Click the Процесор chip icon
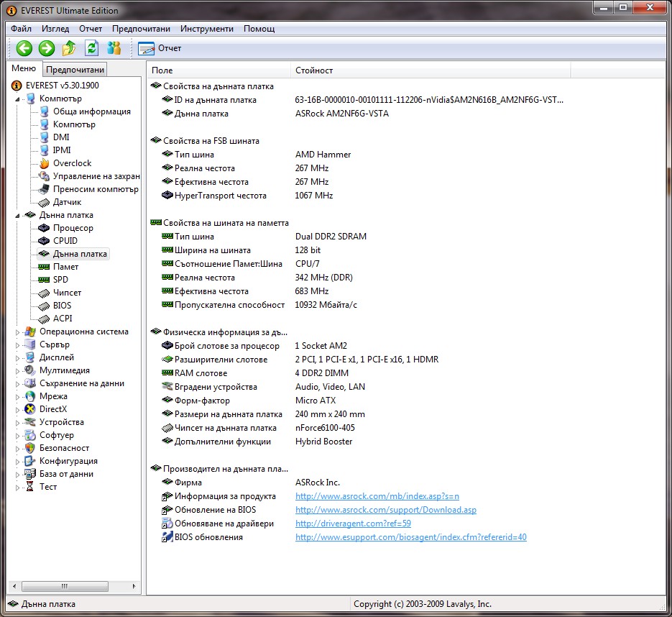This screenshot has height=617, width=672. [44, 228]
